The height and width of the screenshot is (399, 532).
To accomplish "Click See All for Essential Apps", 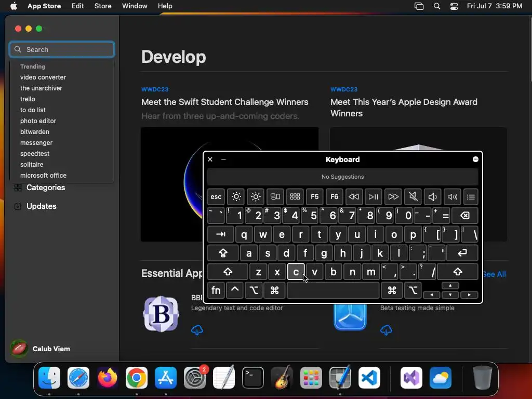I will click(x=495, y=274).
